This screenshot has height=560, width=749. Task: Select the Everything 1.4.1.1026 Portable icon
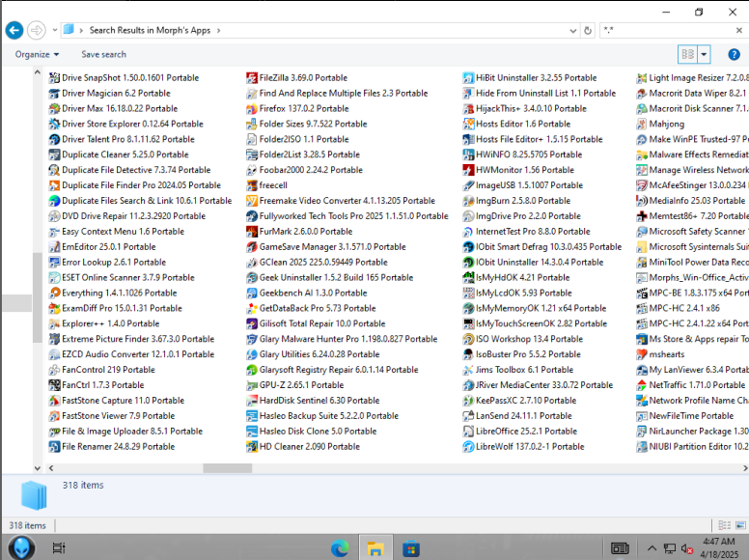(x=54, y=293)
